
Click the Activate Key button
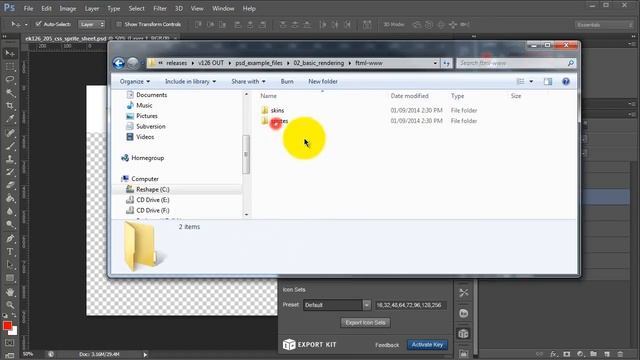(x=427, y=345)
